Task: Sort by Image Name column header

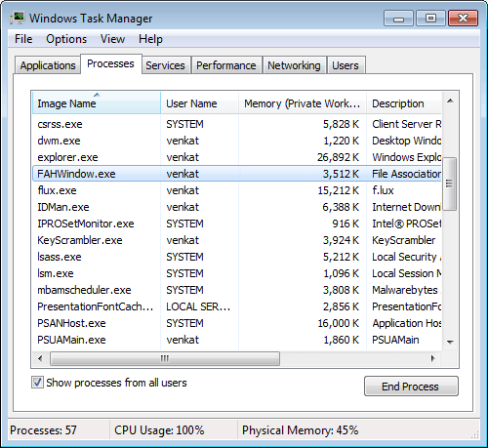Action: (x=97, y=103)
